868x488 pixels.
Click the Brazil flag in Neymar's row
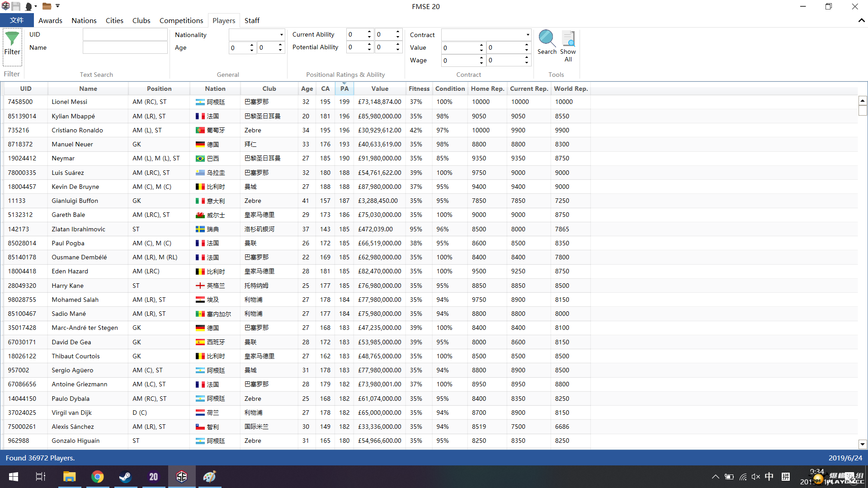pos(200,159)
